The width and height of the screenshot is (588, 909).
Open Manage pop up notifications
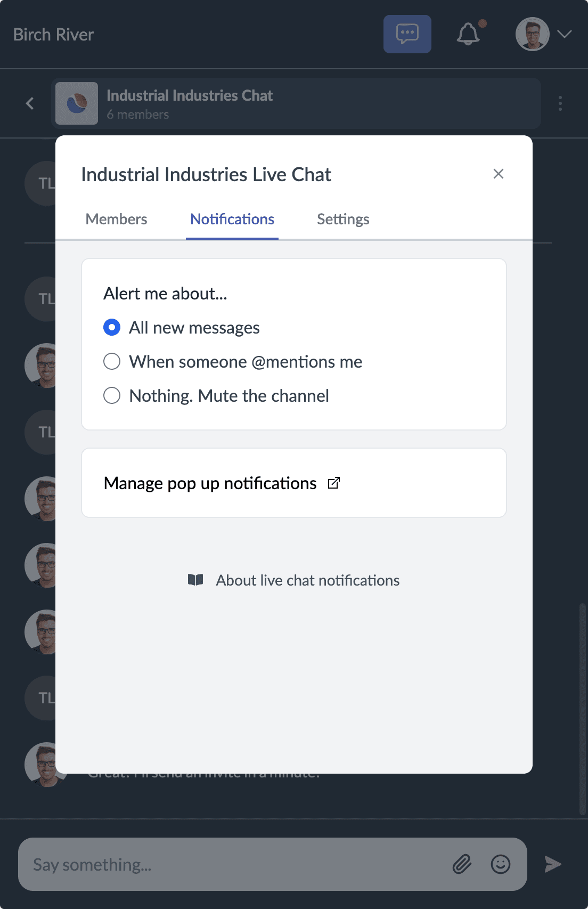210,483
